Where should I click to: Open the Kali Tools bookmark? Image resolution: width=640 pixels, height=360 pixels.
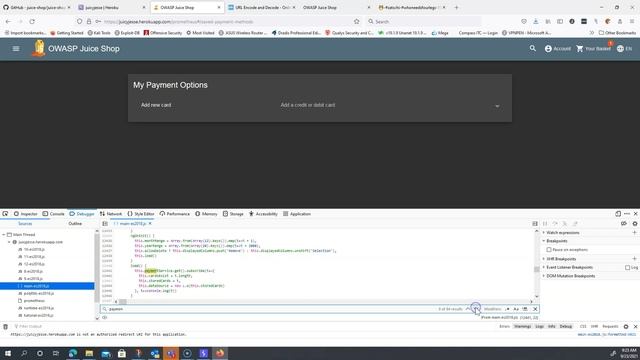99,33
